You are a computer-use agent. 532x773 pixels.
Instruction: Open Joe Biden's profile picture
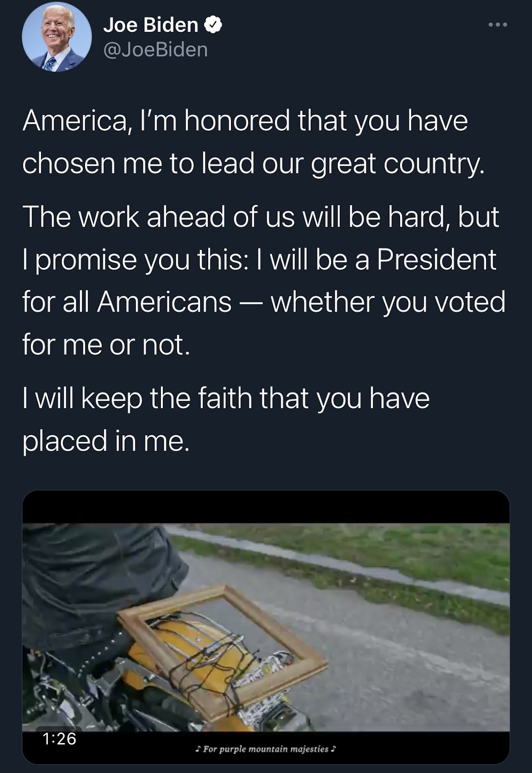pos(57,37)
